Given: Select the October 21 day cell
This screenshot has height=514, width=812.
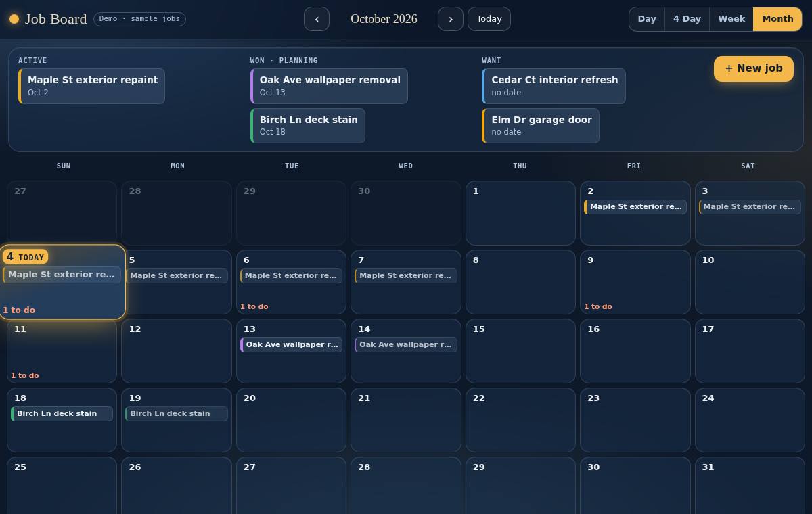Looking at the screenshot, I should [x=406, y=420].
